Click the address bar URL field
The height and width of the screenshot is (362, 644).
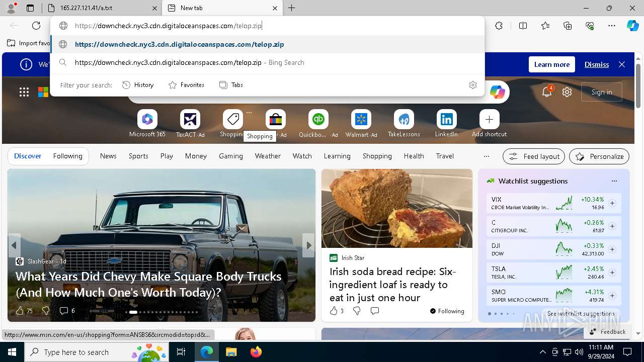[x=267, y=26]
